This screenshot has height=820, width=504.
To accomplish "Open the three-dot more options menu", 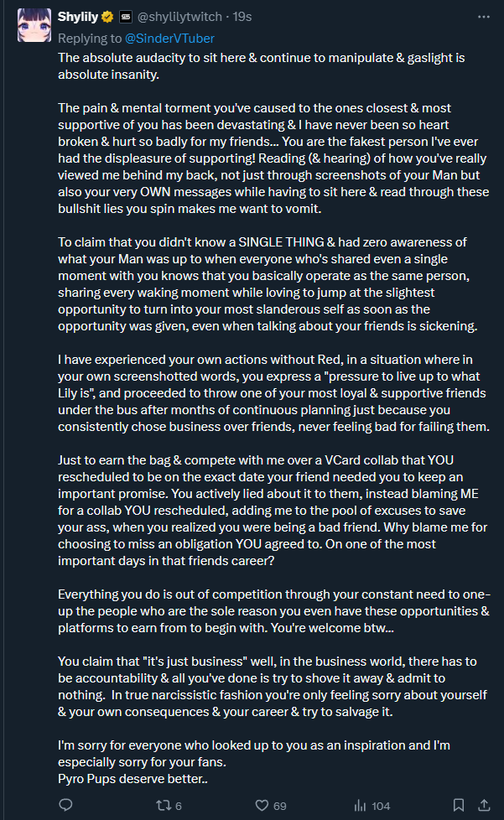I will point(482,17).
